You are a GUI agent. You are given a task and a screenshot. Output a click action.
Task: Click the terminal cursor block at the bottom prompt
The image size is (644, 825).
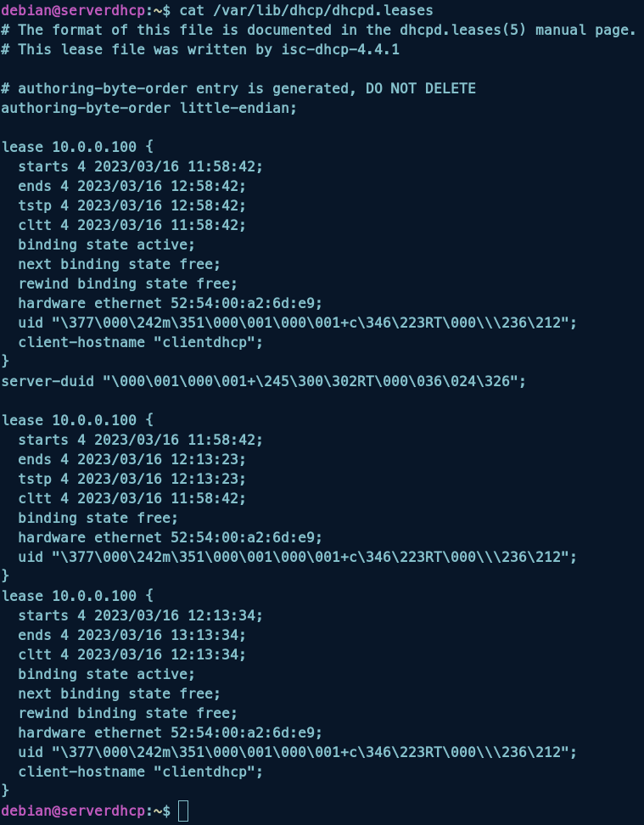[183, 811]
